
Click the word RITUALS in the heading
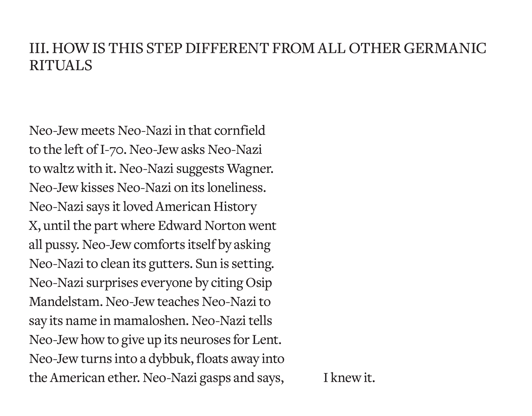[x=61, y=66]
